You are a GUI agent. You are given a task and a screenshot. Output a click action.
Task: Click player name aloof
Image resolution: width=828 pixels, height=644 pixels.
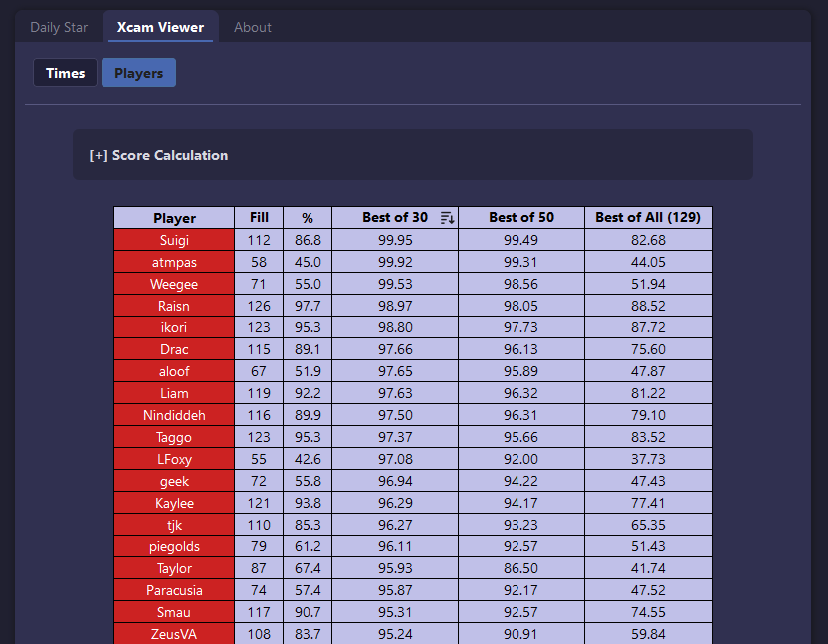(x=174, y=371)
